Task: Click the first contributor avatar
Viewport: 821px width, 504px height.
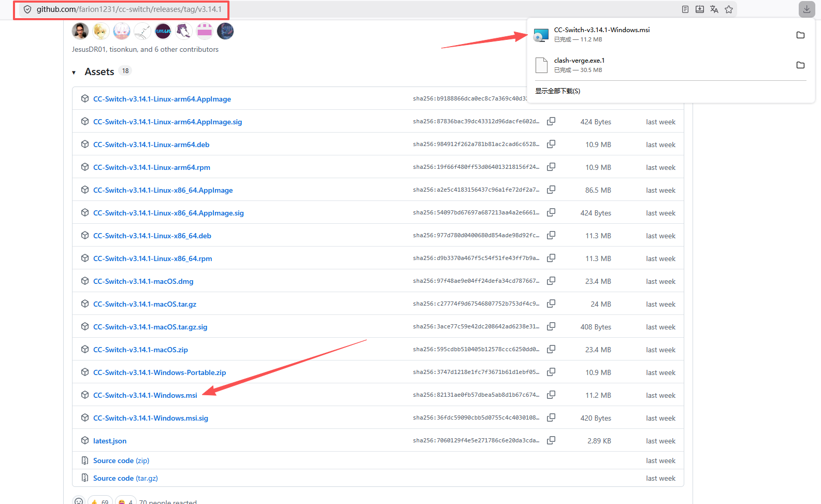Action: pyautogui.click(x=80, y=31)
